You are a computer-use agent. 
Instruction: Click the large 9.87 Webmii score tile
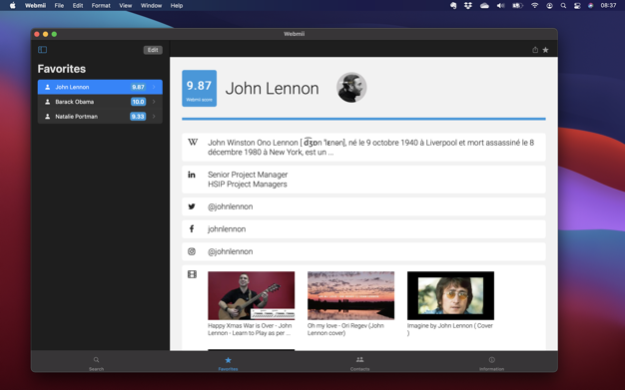pyautogui.click(x=199, y=89)
